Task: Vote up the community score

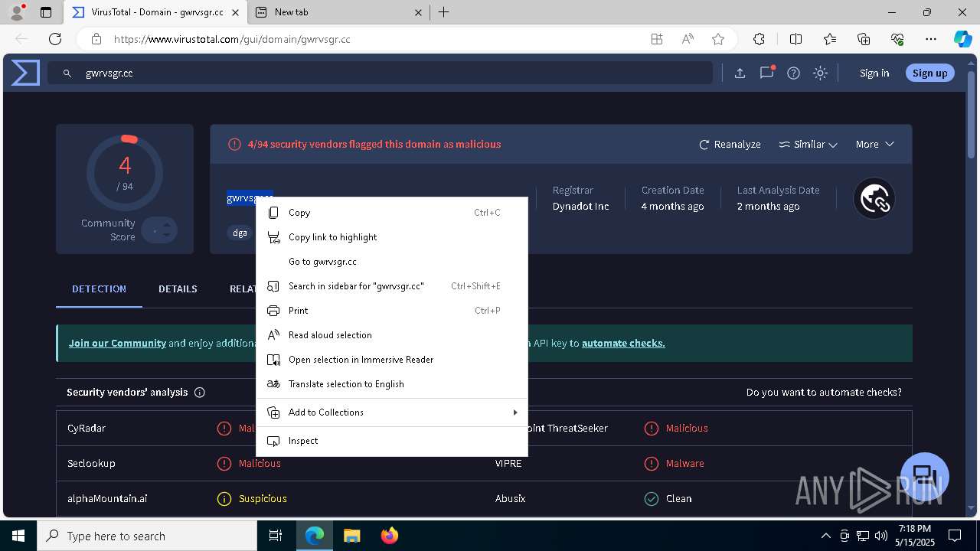Action: pos(166,225)
